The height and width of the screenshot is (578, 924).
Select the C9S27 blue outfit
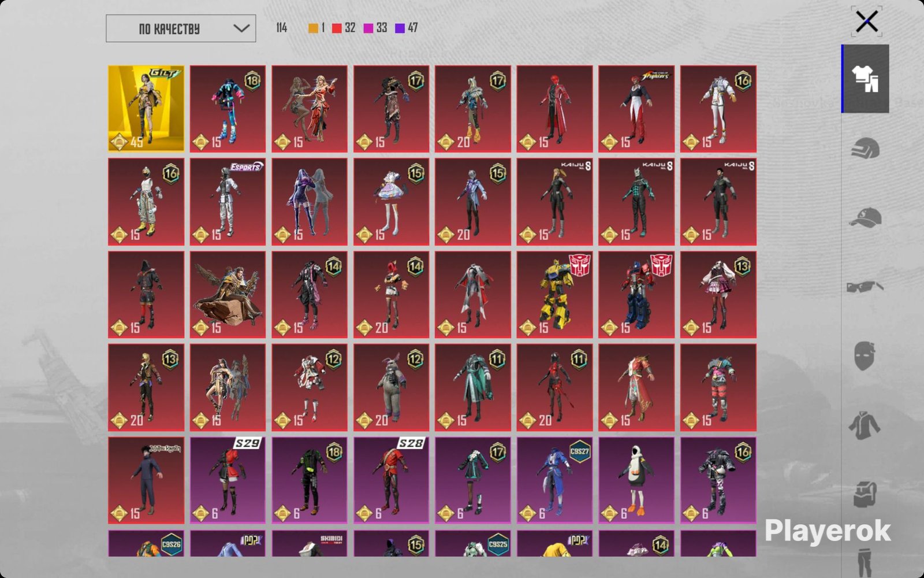click(x=554, y=480)
